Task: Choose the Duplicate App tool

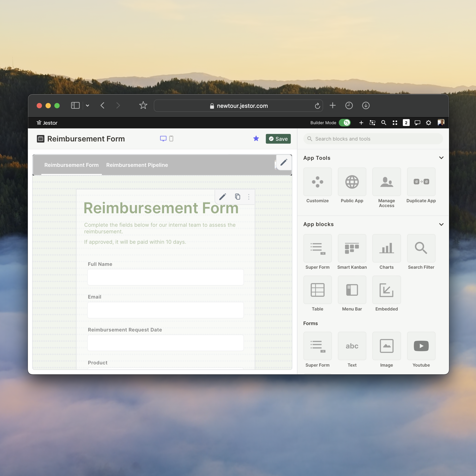Action: pos(421,182)
